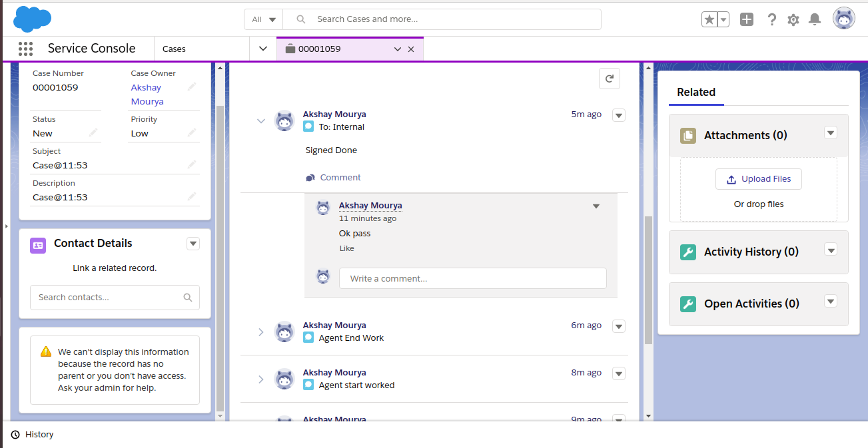Click the user profile avatar in header
The width and height of the screenshot is (868, 448).
point(844,19)
